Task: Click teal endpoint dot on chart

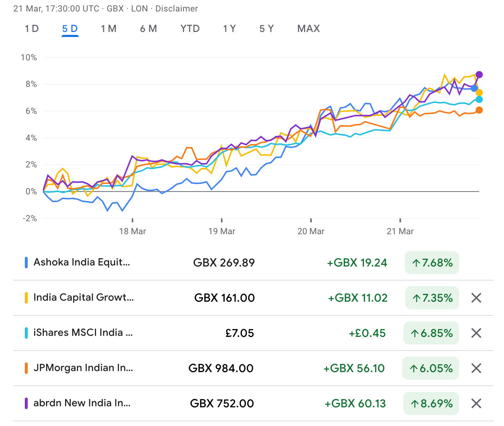Action: click(479, 99)
